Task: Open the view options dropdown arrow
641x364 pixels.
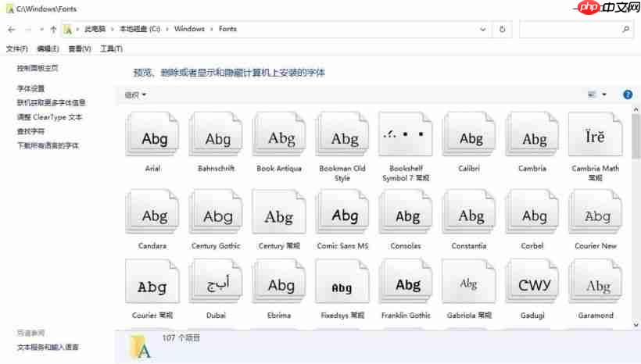Action: (x=604, y=95)
